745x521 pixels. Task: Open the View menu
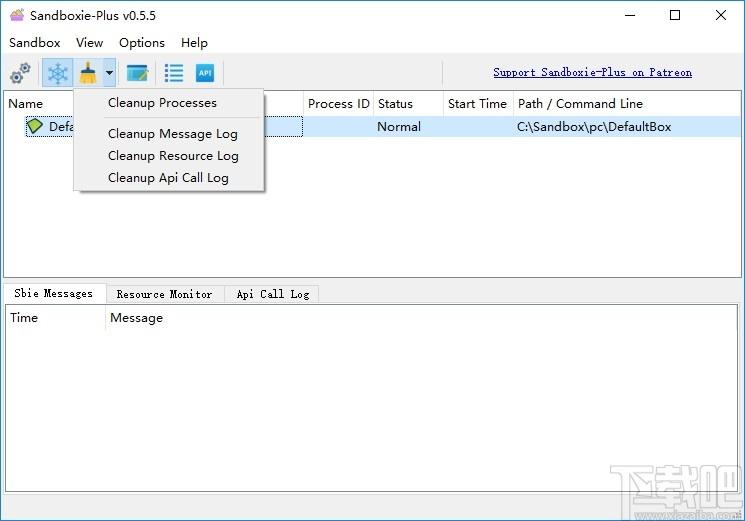click(89, 43)
